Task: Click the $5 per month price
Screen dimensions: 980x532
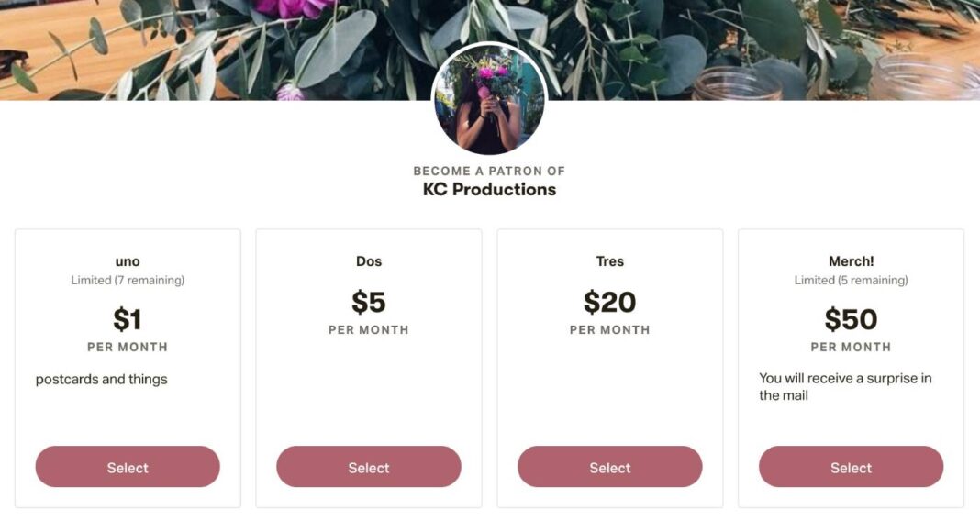Action: pyautogui.click(x=368, y=302)
